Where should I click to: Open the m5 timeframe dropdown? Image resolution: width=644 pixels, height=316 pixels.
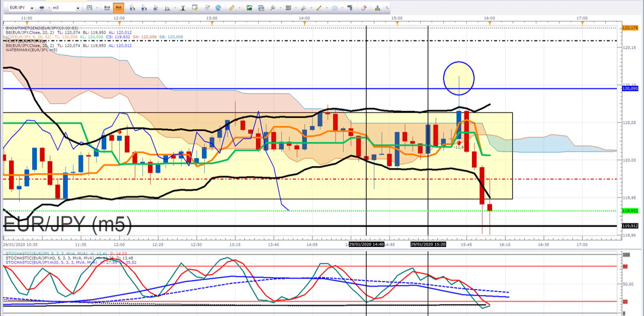pyautogui.click(x=77, y=8)
